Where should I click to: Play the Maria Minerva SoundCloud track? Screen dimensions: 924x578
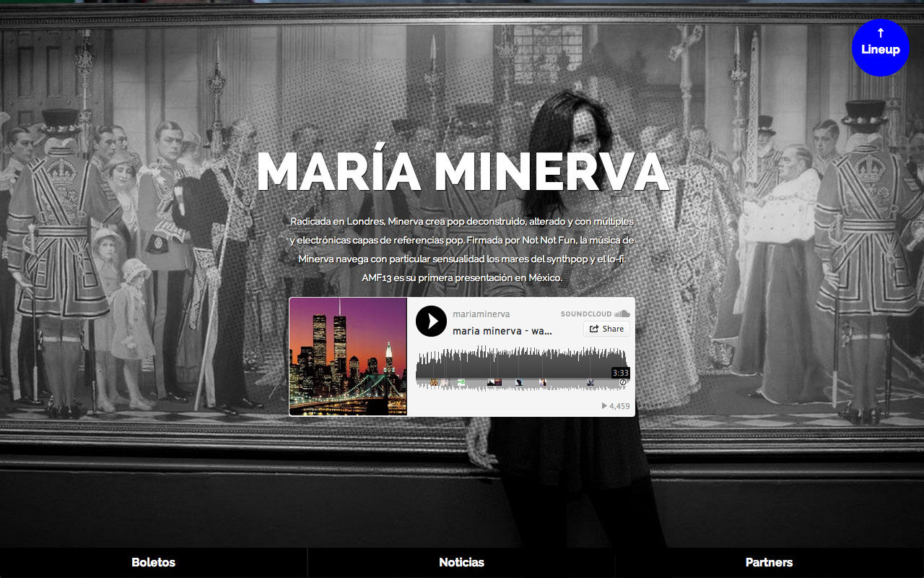pos(431,321)
